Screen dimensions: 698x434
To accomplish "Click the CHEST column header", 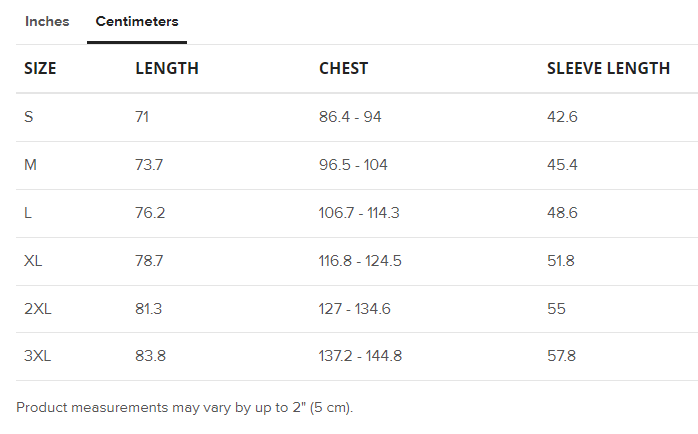I will tap(343, 69).
